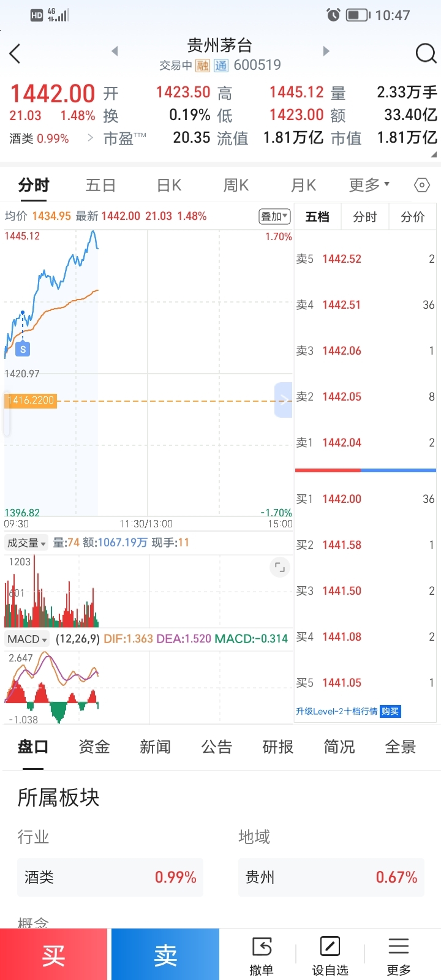441x980 pixels.
Task: Select the 卖2 1442.05 order row
Action: point(365,397)
